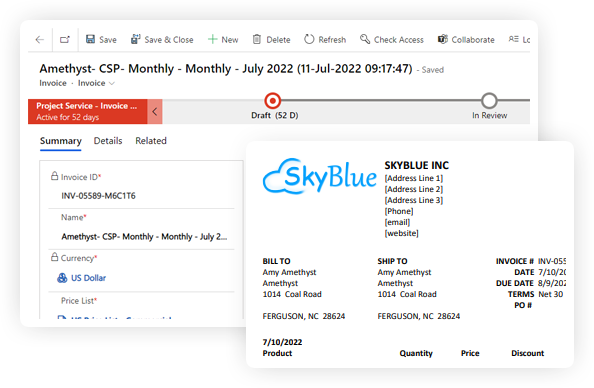
Task: Refresh the invoice form
Action: pyautogui.click(x=325, y=39)
